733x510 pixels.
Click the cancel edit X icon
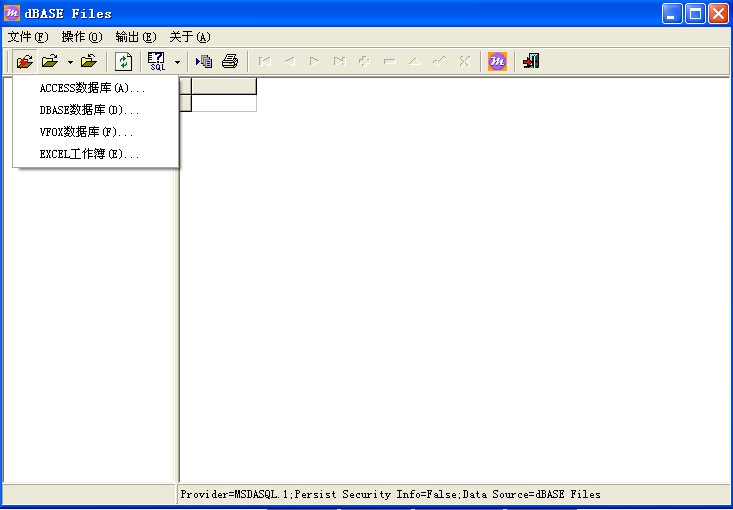pos(464,61)
